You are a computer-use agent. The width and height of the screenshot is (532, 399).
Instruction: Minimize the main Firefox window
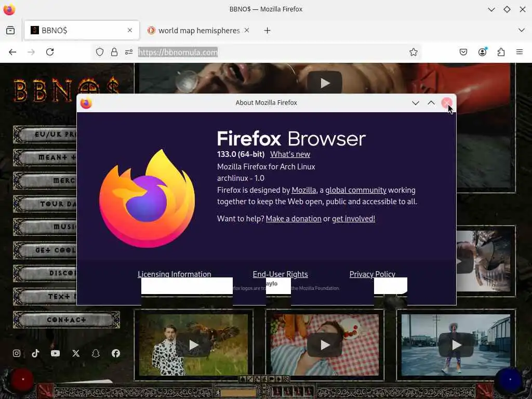point(491,9)
